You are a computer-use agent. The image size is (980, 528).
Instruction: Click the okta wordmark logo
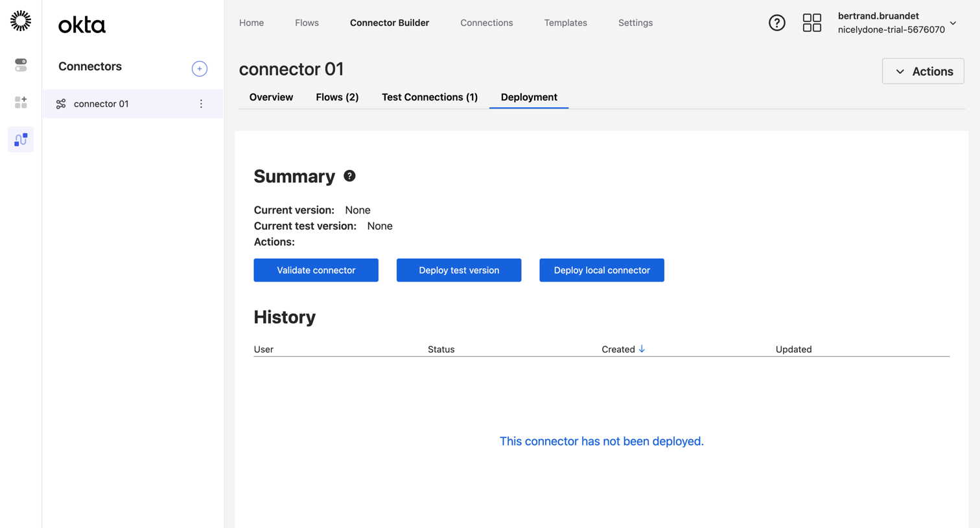tap(82, 25)
